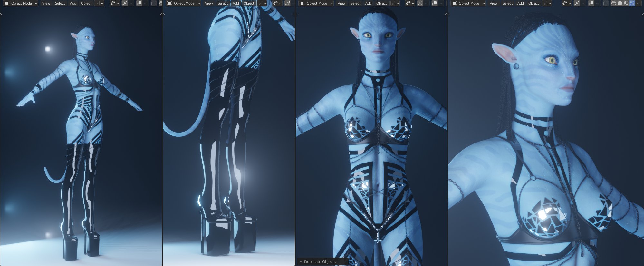
Task: Open View menu in front torso viewport
Action: point(341,3)
